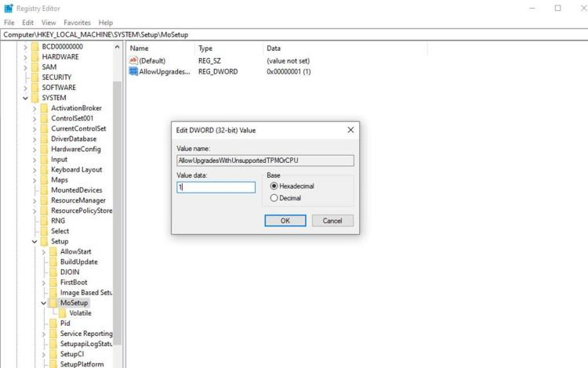Click the MoSetup folder icon
Viewport: 588px width, 368px height.
[53, 302]
